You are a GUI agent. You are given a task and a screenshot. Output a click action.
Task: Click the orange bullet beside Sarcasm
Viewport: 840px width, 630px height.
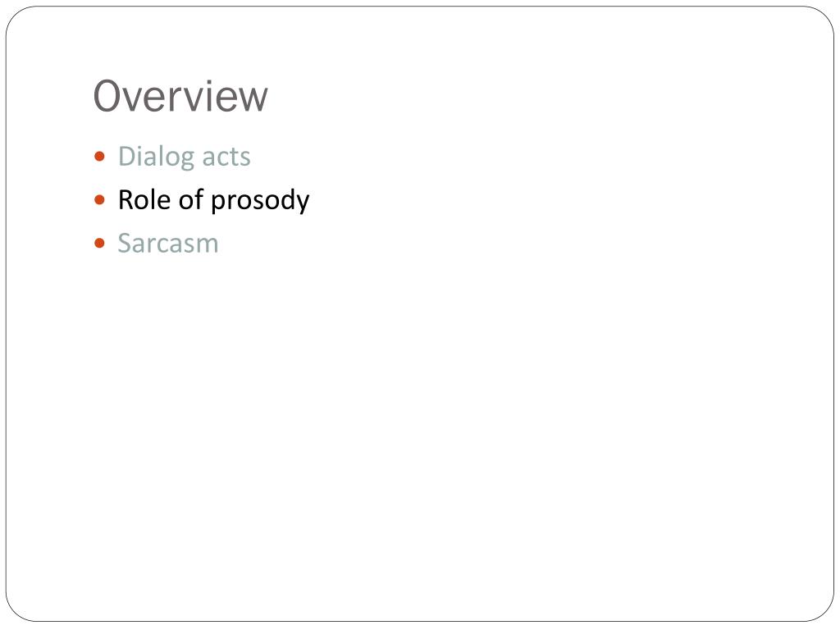coord(99,243)
